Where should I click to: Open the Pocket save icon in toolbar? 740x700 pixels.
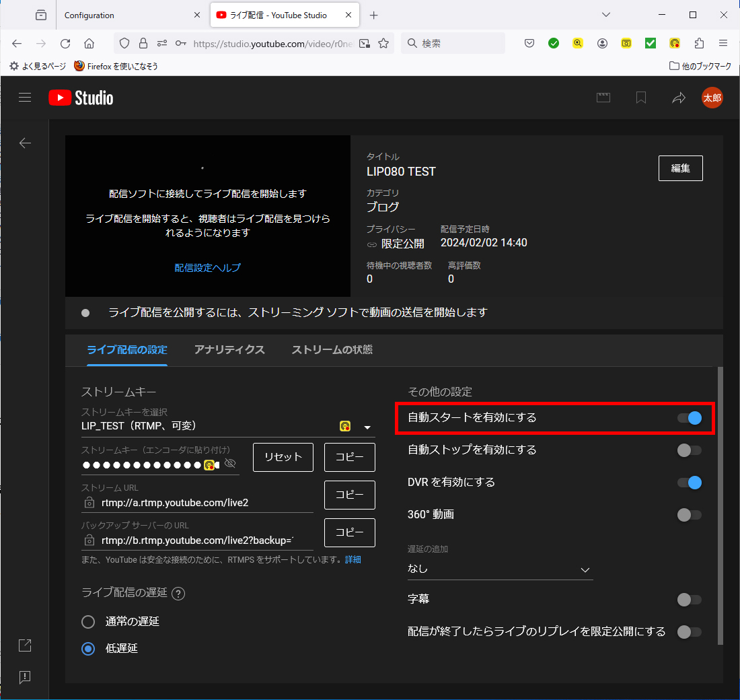point(529,44)
